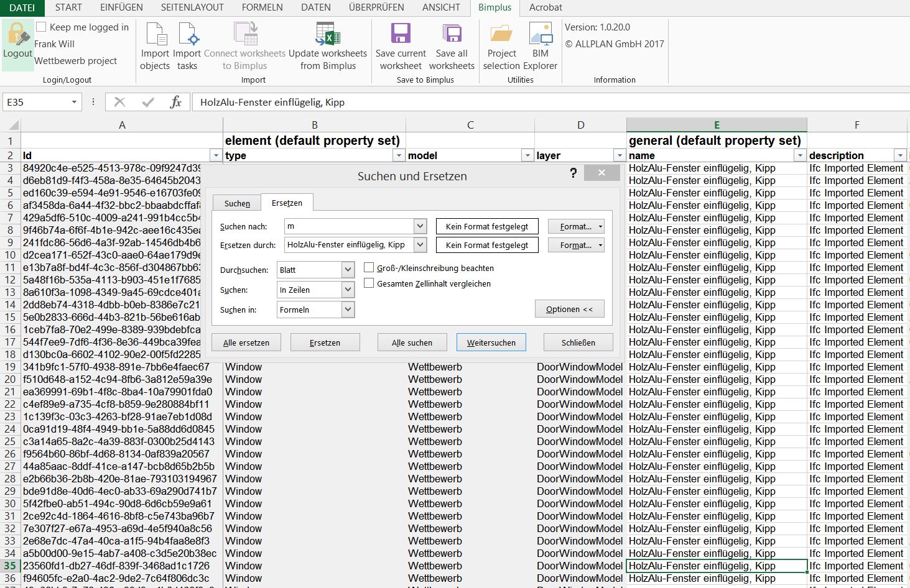Click the insert function fx icon
Viewport: 910px width, 588px height.
[x=175, y=102]
